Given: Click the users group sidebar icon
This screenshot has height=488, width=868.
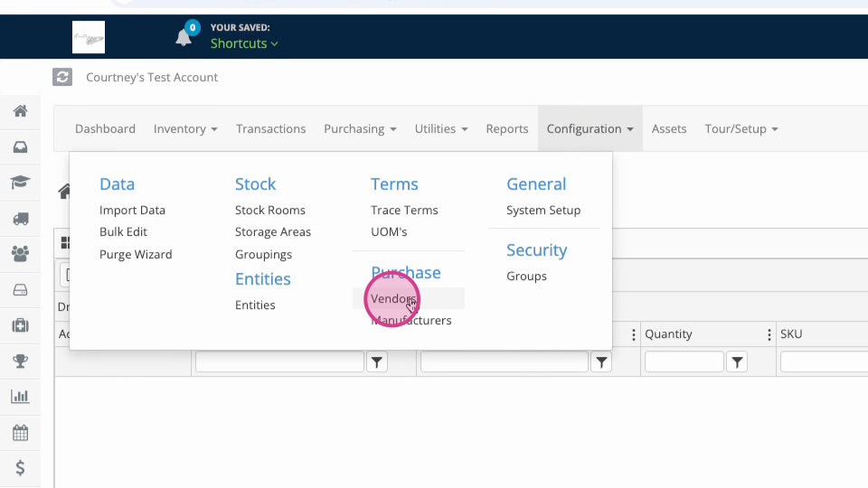Looking at the screenshot, I should click(x=21, y=254).
